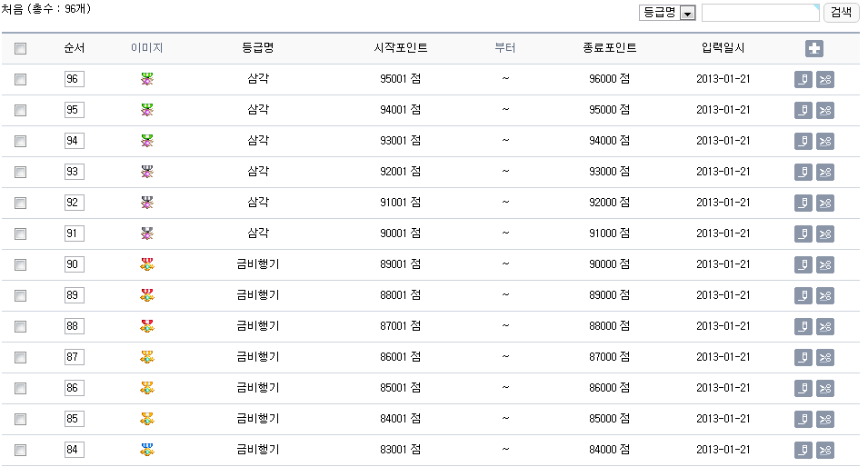The image size is (868, 467).
Task: Toggle the select-all checkbox in the header
Action: coord(21,49)
